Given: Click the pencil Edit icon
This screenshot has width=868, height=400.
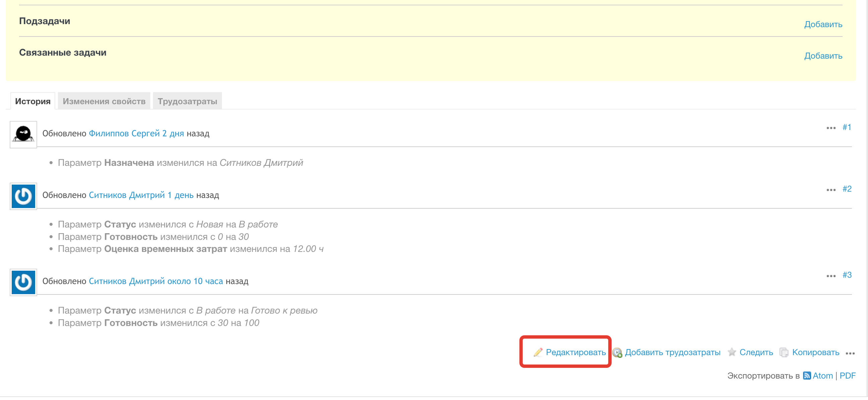Looking at the screenshot, I should click(538, 352).
